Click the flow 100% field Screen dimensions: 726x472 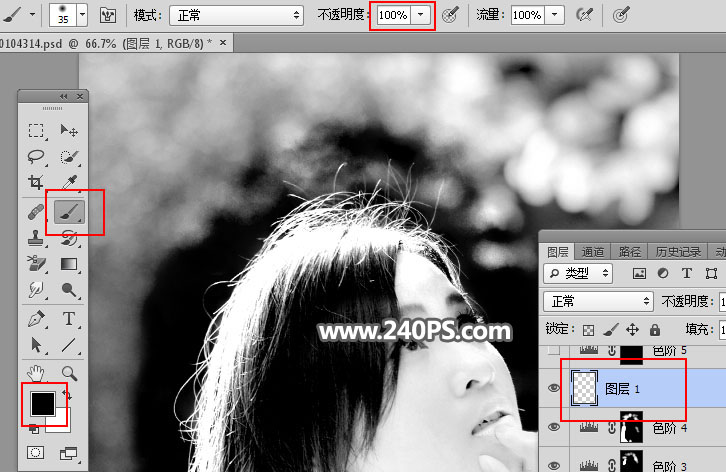click(527, 15)
